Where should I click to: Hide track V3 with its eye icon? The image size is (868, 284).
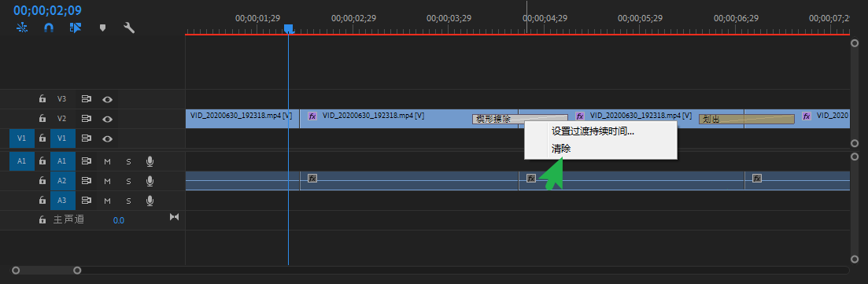click(107, 100)
